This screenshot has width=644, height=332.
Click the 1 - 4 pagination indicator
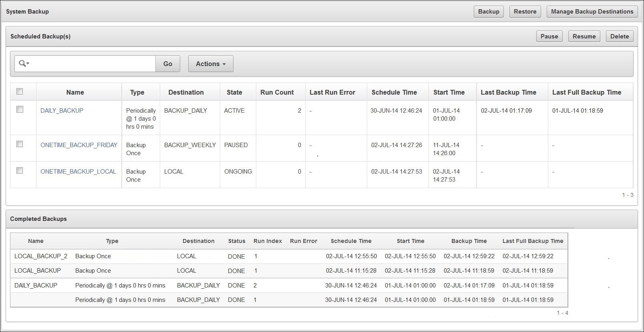pyautogui.click(x=562, y=313)
